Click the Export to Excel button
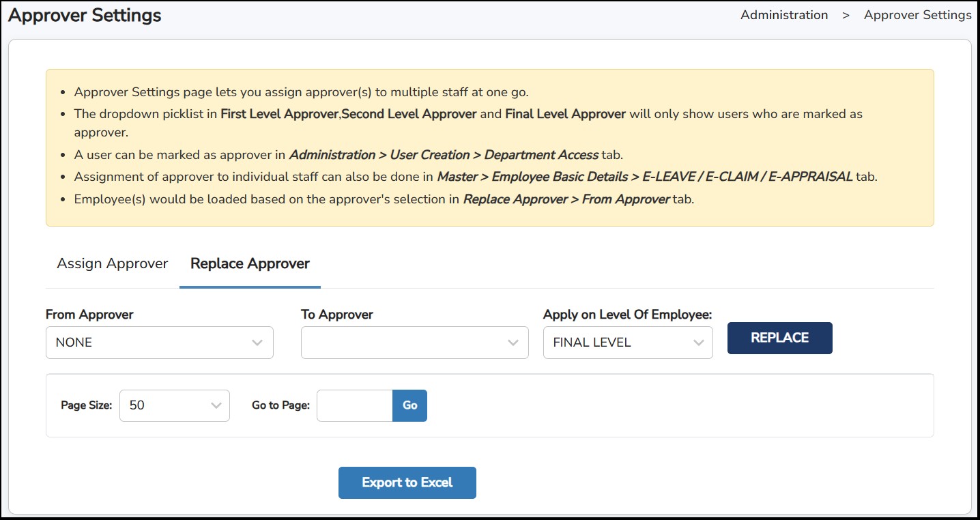Screen dimensions: 980x520 point(407,482)
